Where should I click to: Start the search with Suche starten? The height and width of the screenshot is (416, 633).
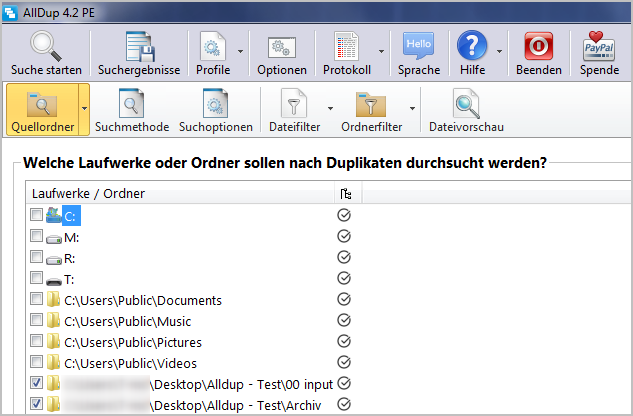(46, 53)
